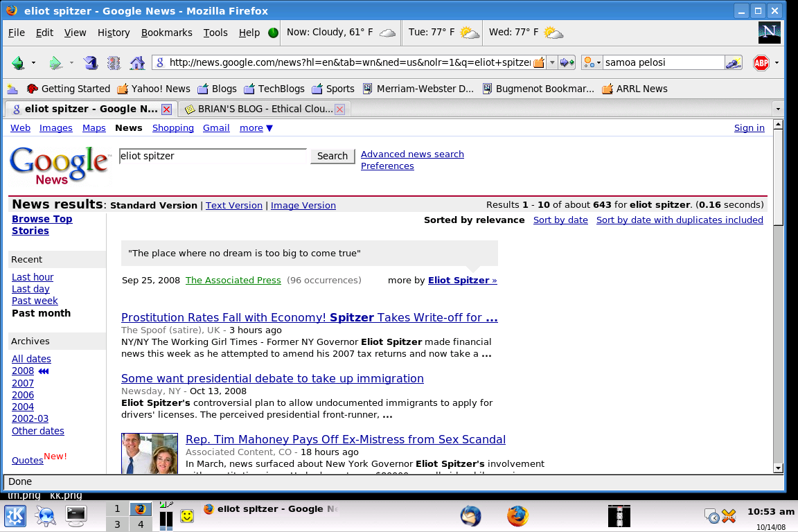This screenshot has height=532, width=798.
Task: Open the Back button history dropdown arrow
Action: point(33,63)
